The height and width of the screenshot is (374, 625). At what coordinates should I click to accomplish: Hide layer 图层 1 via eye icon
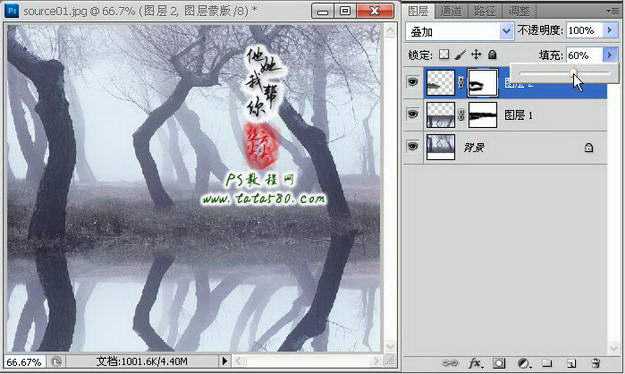click(x=413, y=114)
